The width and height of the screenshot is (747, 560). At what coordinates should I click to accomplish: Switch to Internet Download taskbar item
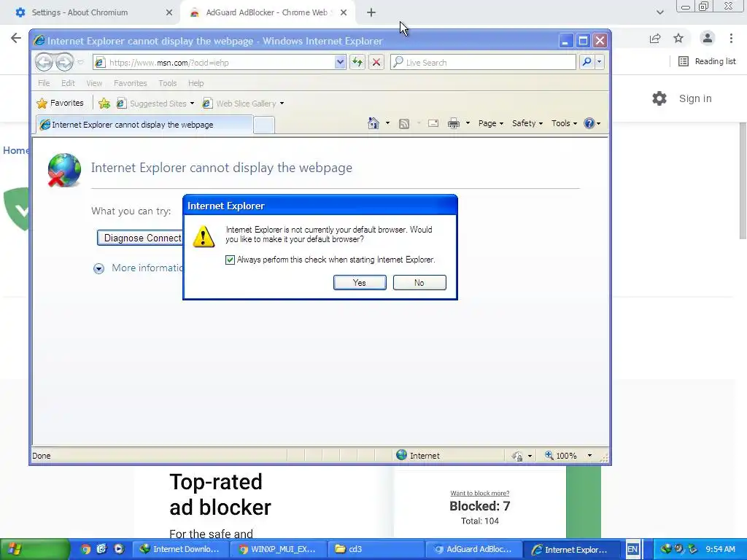[x=180, y=549]
